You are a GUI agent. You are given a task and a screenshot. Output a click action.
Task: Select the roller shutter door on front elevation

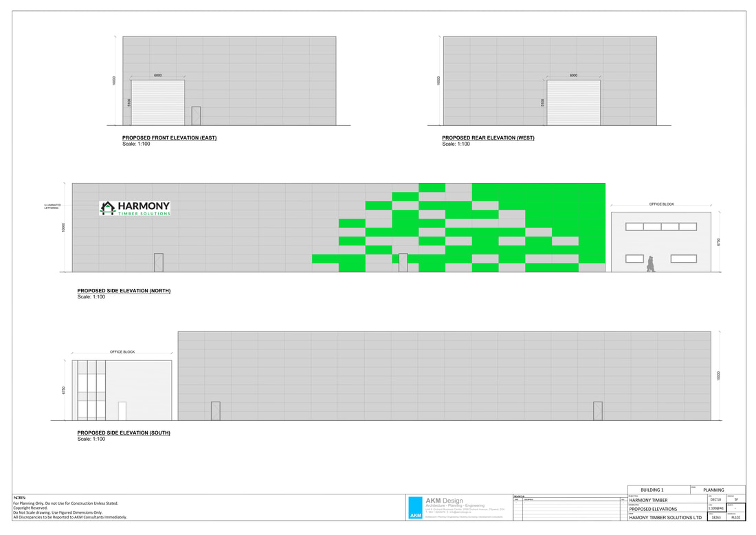(158, 102)
